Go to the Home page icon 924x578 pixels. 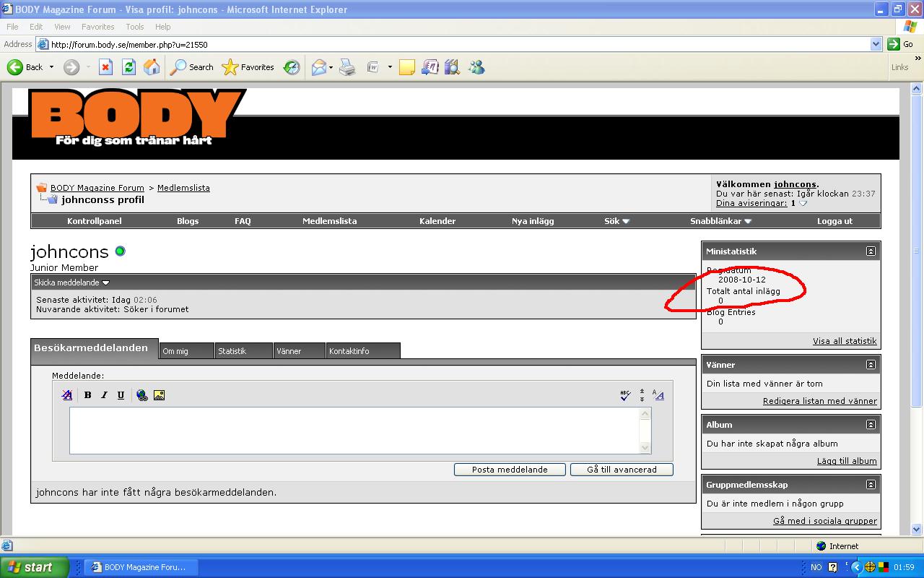[152, 67]
